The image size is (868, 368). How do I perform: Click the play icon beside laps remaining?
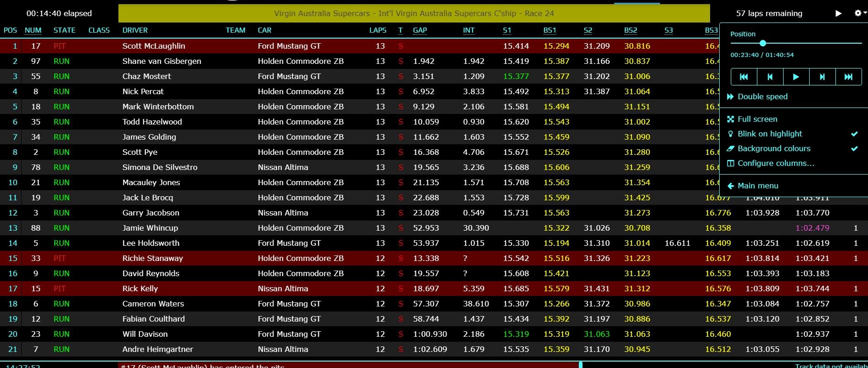click(838, 13)
